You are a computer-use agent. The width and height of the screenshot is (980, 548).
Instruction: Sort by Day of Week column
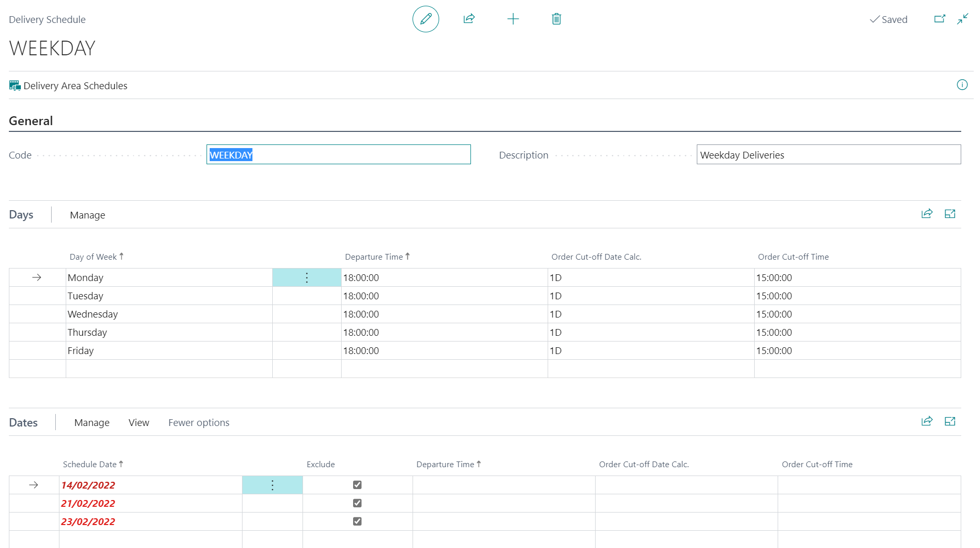pyautogui.click(x=96, y=257)
